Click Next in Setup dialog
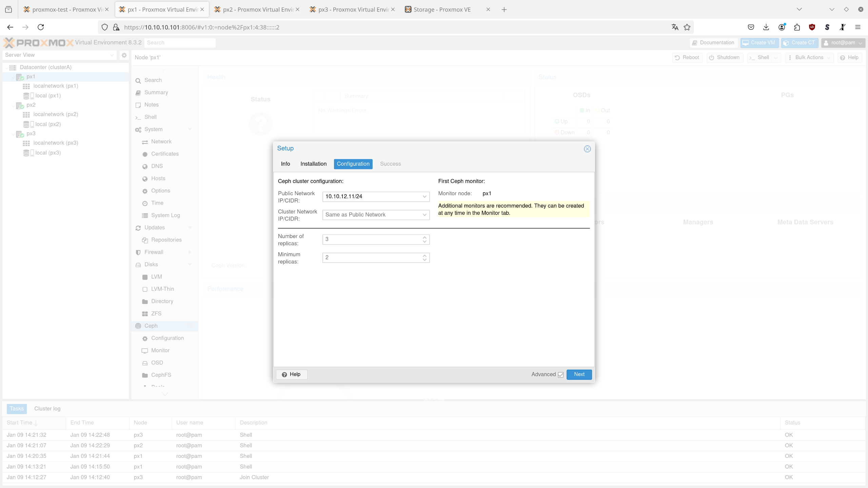The height and width of the screenshot is (488, 868). (579, 374)
